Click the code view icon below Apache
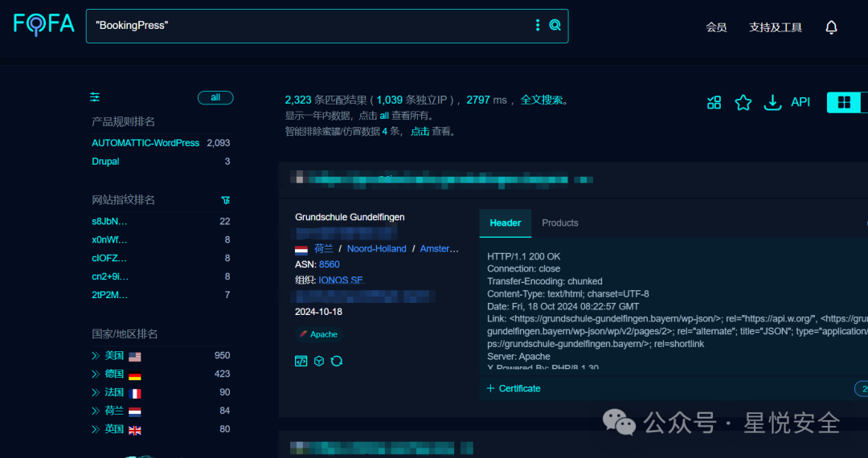The width and height of the screenshot is (868, 458). (x=301, y=362)
